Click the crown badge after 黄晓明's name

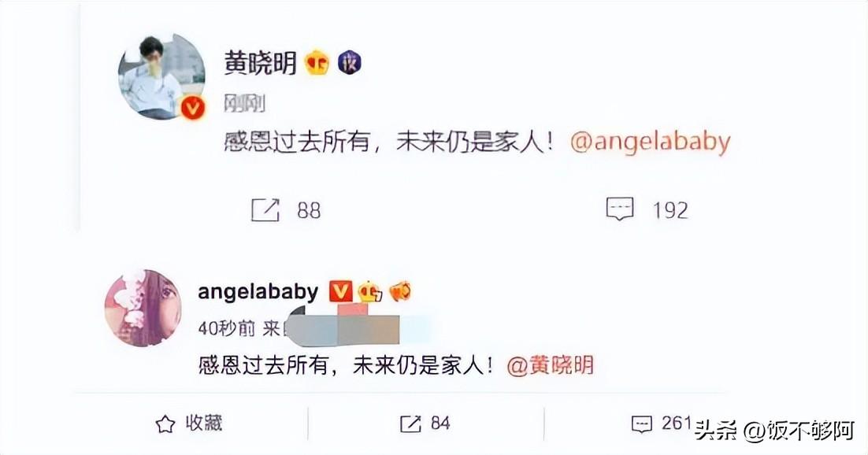(317, 62)
